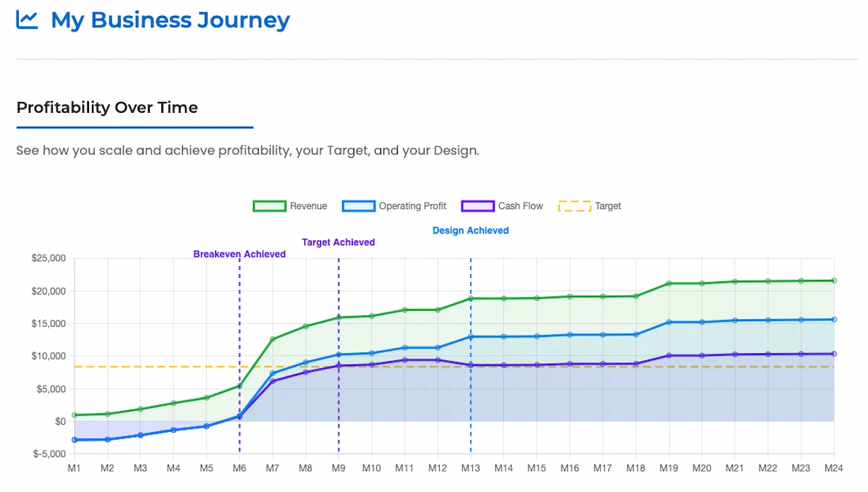868x492 pixels.
Task: Click the Operating Profit point at M13
Action: 471,336
